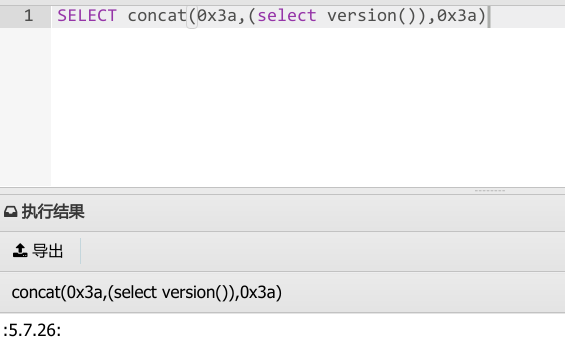Click the blank results area under :5.7.26:
The width and height of the screenshot is (565, 364).
click(x=282, y=352)
